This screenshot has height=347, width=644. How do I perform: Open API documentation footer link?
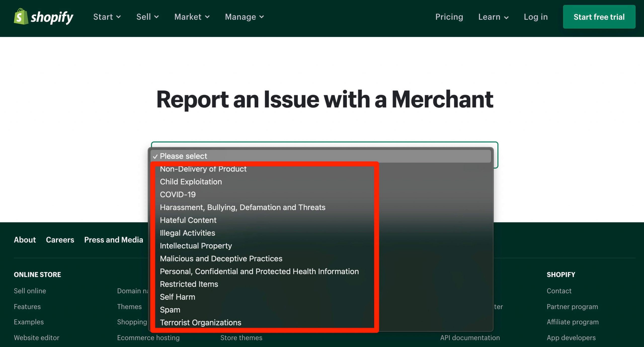pyautogui.click(x=470, y=338)
